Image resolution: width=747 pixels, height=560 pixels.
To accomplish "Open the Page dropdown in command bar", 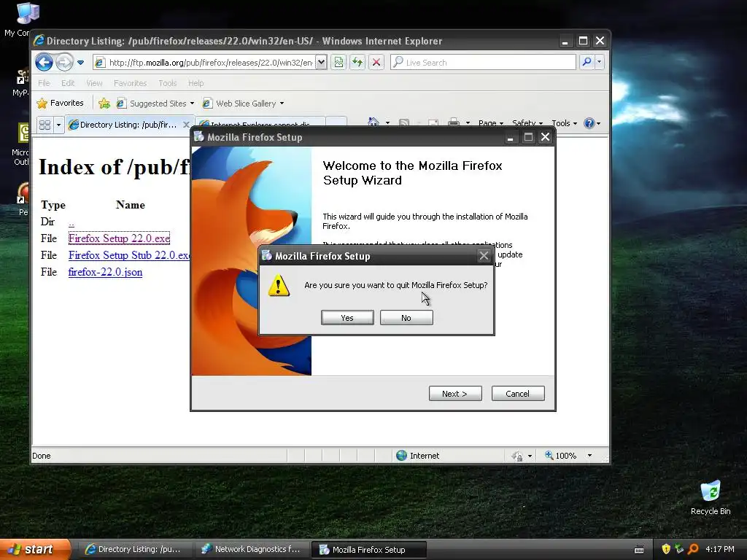I will 491,122.
